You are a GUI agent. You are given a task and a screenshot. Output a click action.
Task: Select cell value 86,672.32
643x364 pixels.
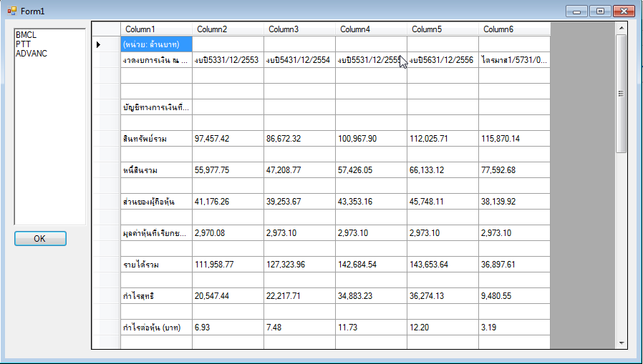tap(299, 139)
